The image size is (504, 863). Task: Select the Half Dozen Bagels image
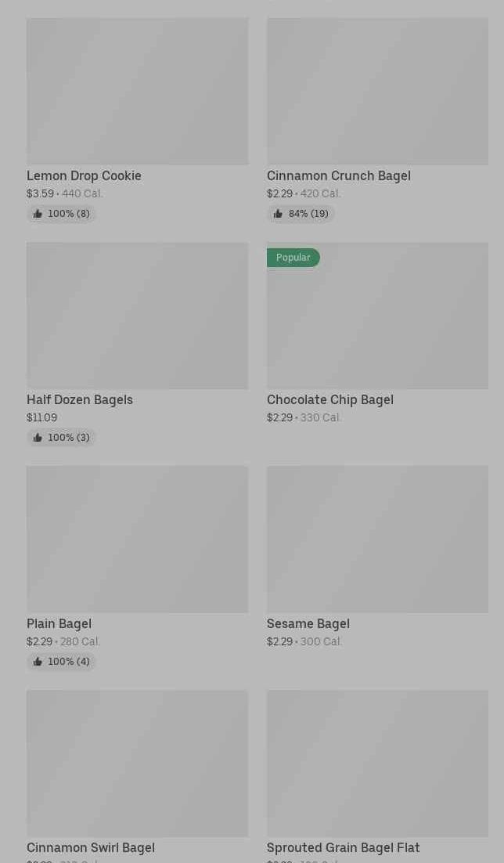137,316
